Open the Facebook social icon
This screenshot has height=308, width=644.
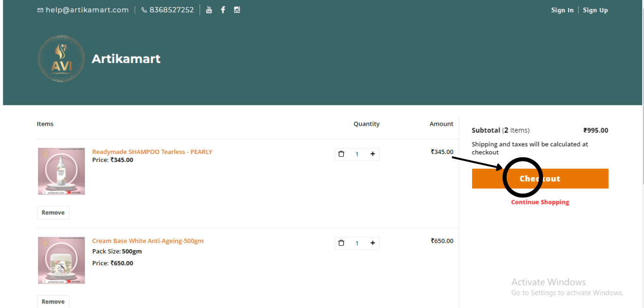(x=223, y=10)
